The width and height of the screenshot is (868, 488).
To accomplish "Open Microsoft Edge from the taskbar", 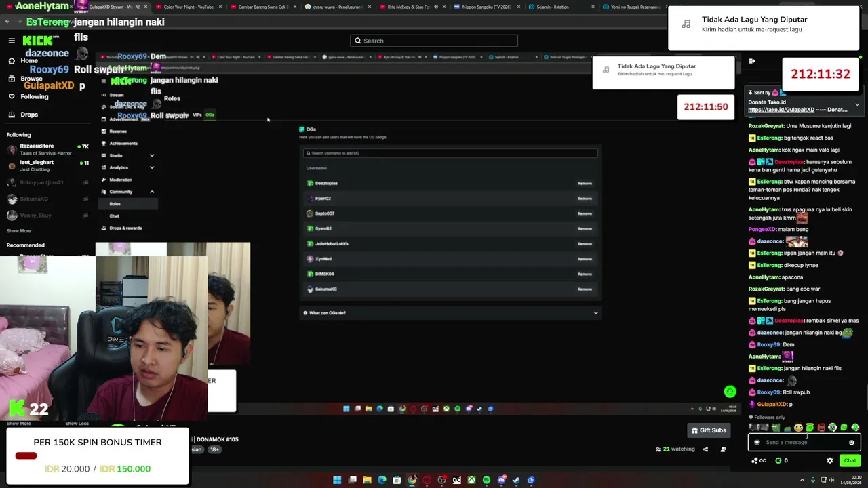I will tap(382, 481).
